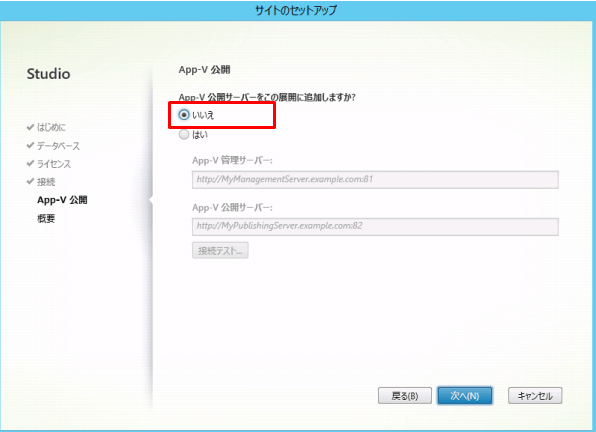596x432 pixels.
Task: Click the 接続テスト button
Action: (x=220, y=250)
